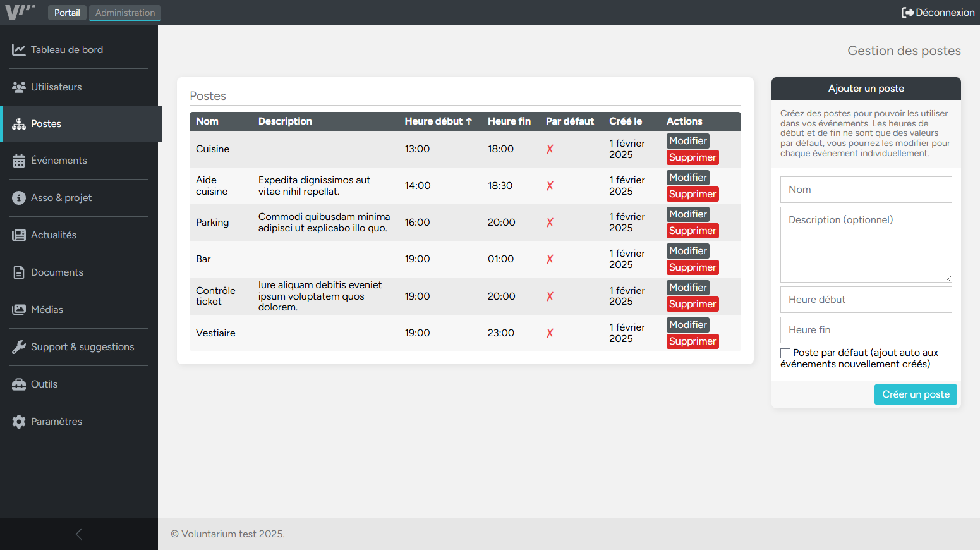Open Paramètres via the gear icon
Viewport: 980px width, 550px height.
tap(18, 421)
